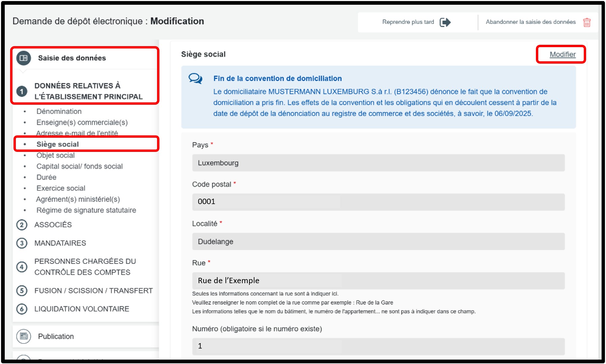Viewport: 606px width, 364px height.
Task: Click the speech bubbles icon in the notice
Action: (195, 78)
